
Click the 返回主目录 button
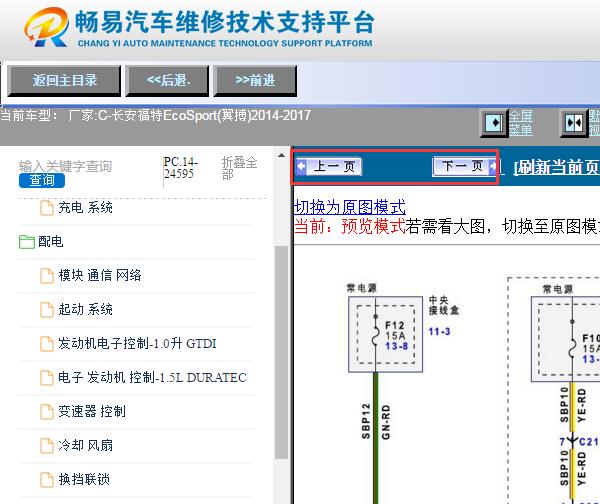pyautogui.click(x=64, y=81)
